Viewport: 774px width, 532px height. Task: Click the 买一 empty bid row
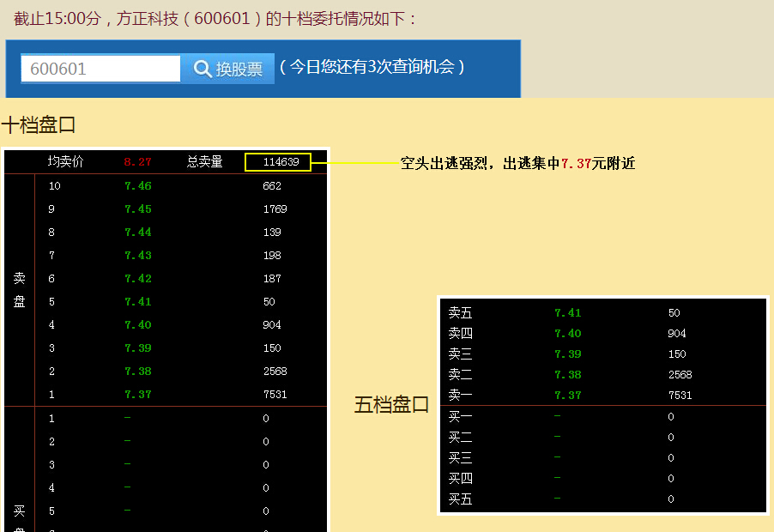[459, 416]
